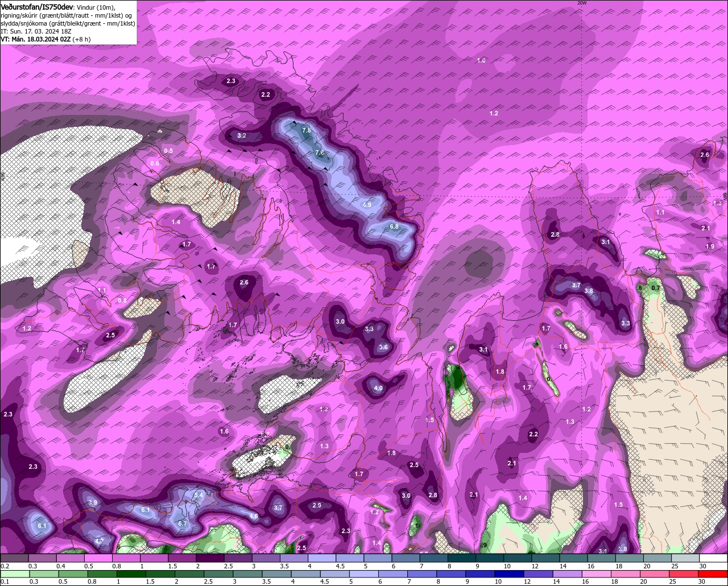
Task: Pick bright red rain scale swatch above 30
Action: pos(713,573)
